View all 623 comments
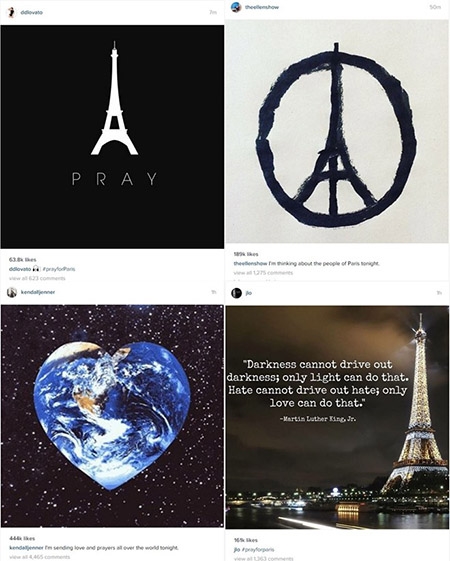This screenshot has width=450, height=561. [x=37, y=278]
